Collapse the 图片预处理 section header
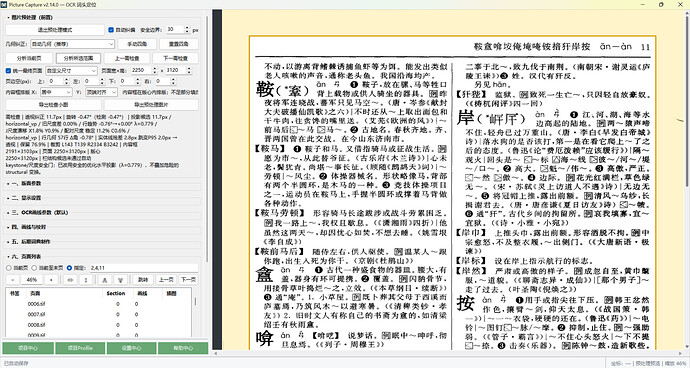The height and width of the screenshot is (368, 690). 31,17
